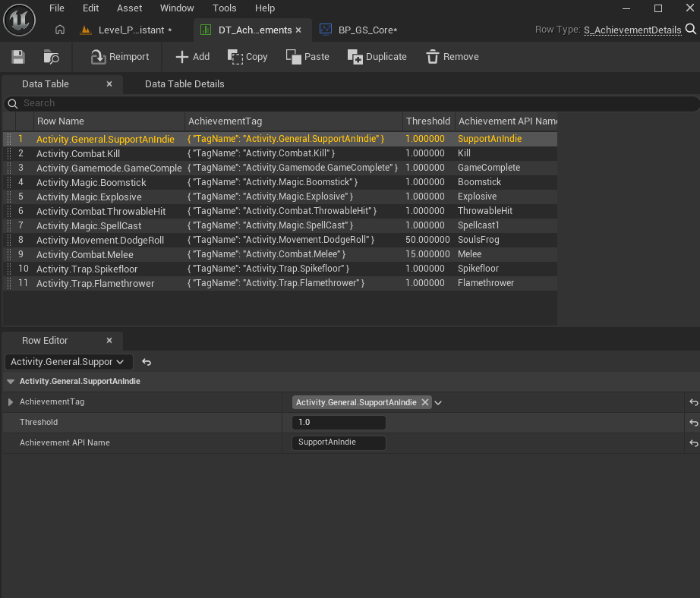Click the 50.000000 threshold cell
Screen dimensions: 700x598
coord(427,240)
